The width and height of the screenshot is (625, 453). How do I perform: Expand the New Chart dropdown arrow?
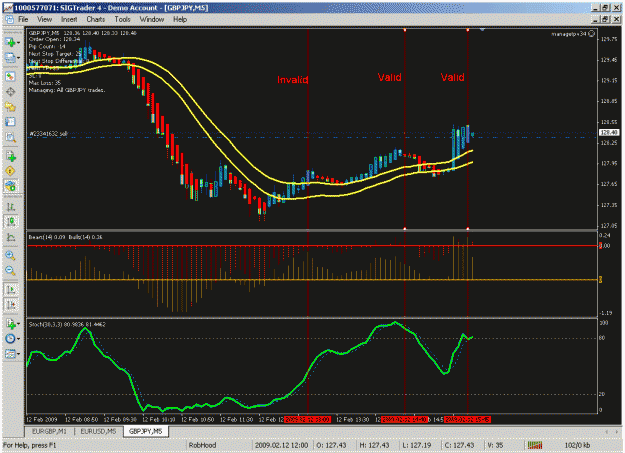pos(18,43)
